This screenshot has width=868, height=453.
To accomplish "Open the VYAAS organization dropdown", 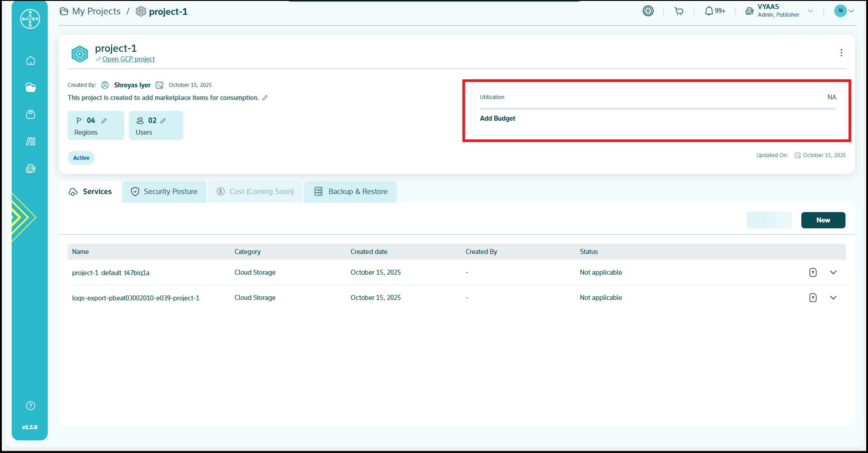I will 810,11.
